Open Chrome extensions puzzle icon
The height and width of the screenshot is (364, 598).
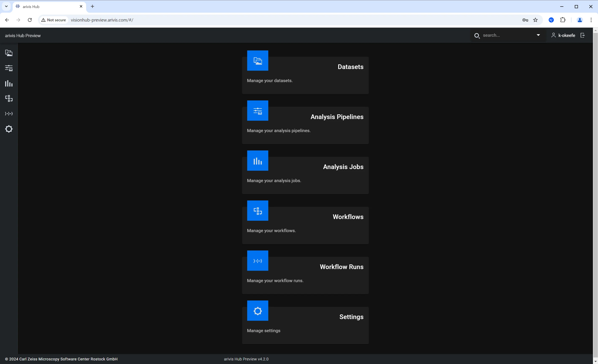pyautogui.click(x=563, y=20)
